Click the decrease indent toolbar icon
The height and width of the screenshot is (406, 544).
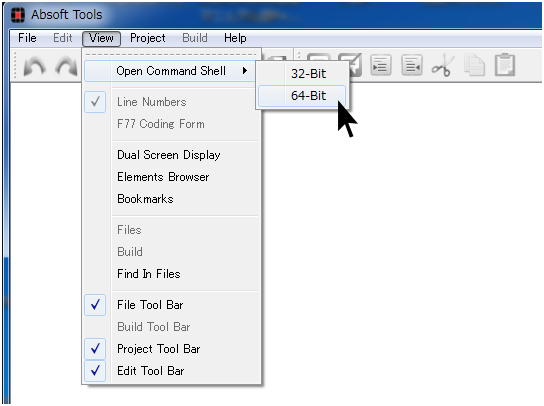coord(411,65)
